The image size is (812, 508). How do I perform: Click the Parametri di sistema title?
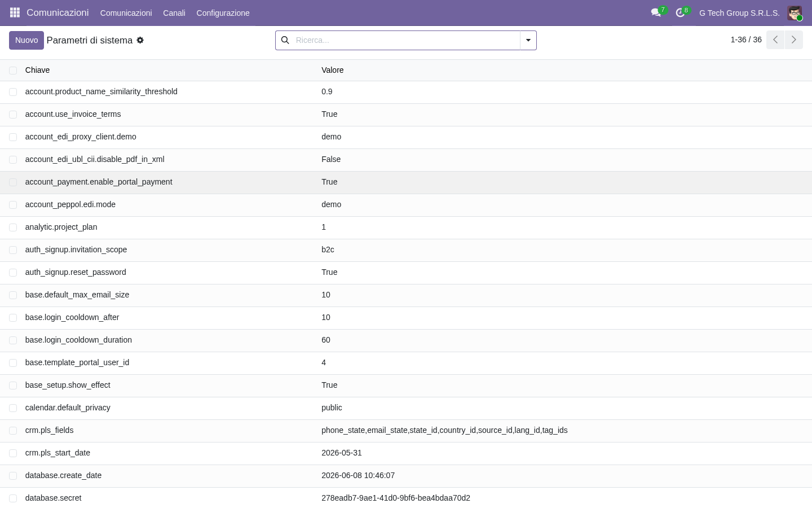point(90,40)
